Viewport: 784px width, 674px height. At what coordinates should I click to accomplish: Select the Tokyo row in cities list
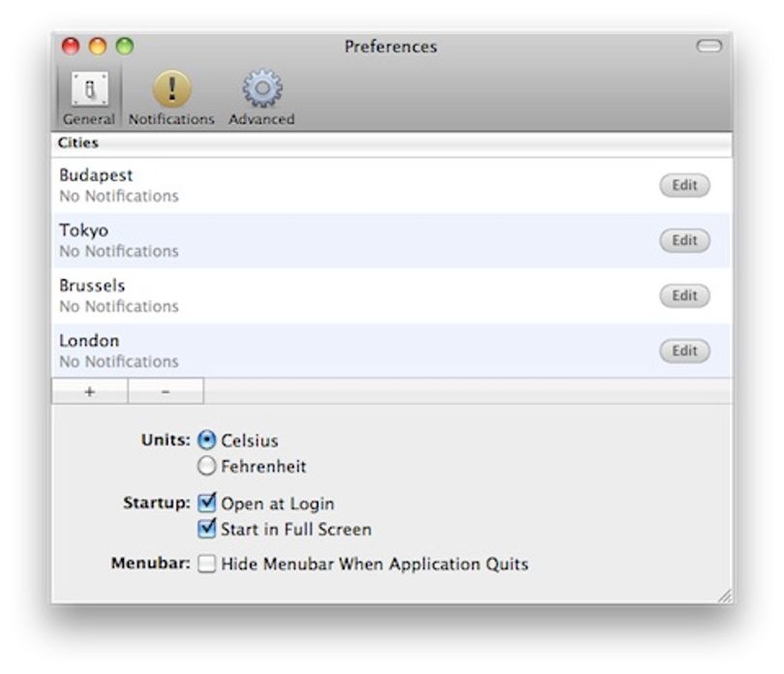(x=391, y=241)
